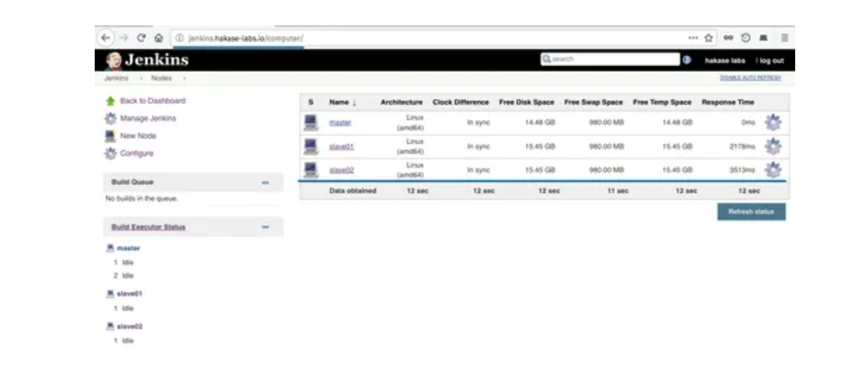The width and height of the screenshot is (868, 384).
Task: Click the browser address bar URL
Action: point(246,38)
